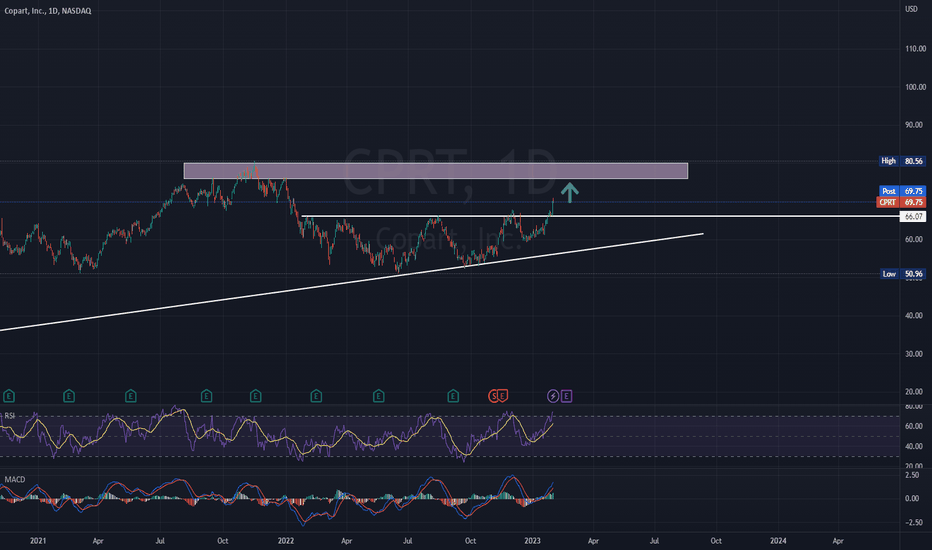Click the Copart, Inc., 1D, NASDAQ chart title
Viewport: 932px width, 550px height.
(x=48, y=11)
